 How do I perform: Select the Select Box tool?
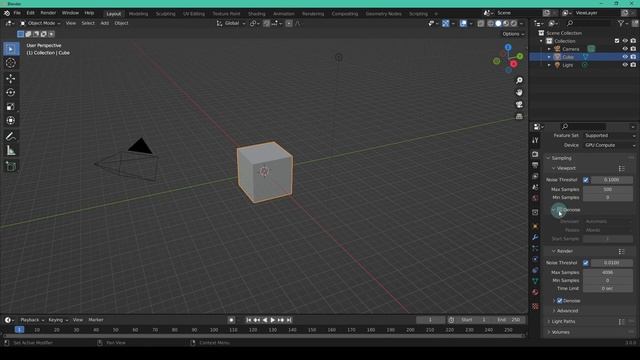[11, 49]
